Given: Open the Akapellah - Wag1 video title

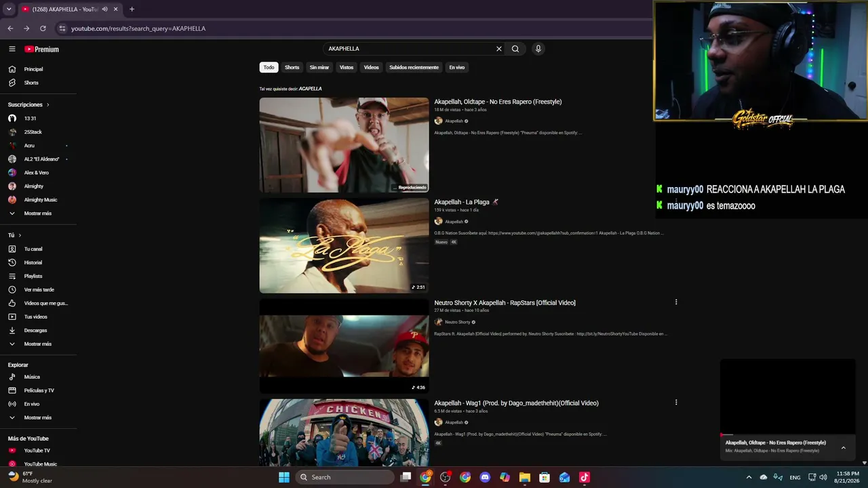Looking at the screenshot, I should [x=516, y=403].
